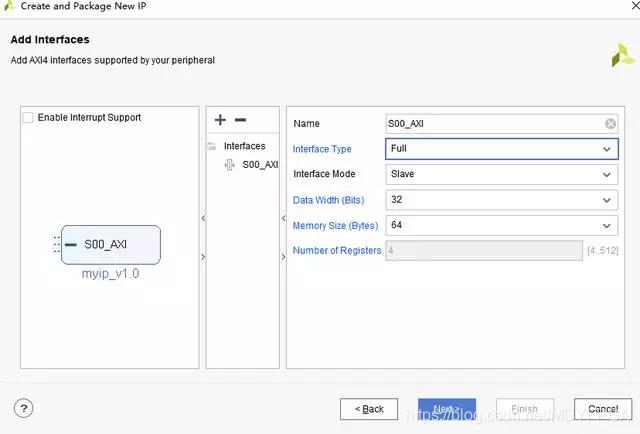Expand left panel using lower left splitter arrow
Image resolution: width=640 pixels, height=434 pixels.
(203, 257)
